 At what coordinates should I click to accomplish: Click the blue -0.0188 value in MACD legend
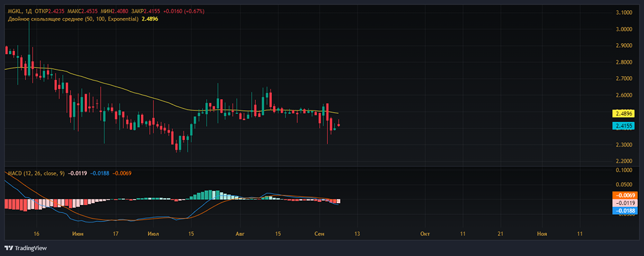click(x=100, y=173)
